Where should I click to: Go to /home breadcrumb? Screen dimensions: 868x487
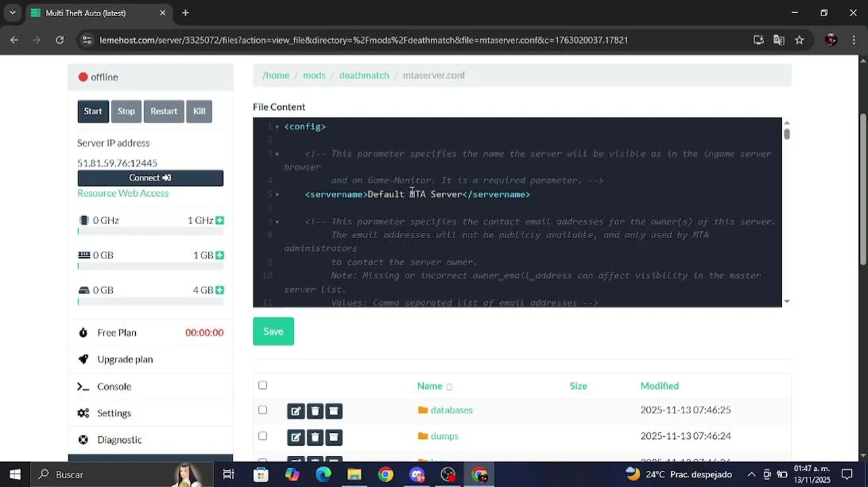(276, 75)
